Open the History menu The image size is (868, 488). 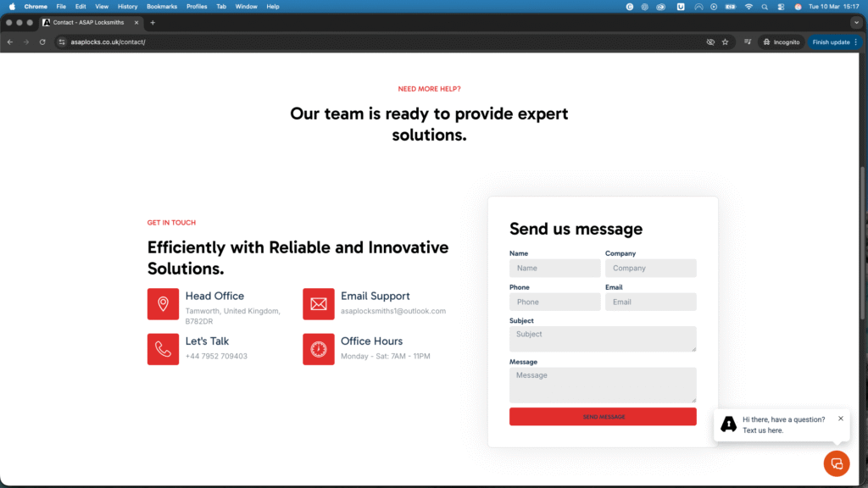point(127,6)
